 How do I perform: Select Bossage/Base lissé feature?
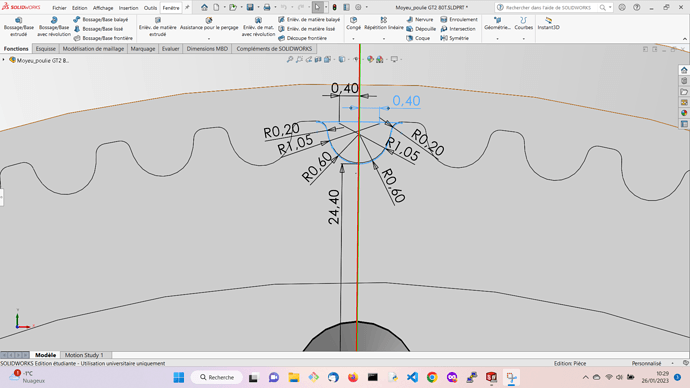point(99,29)
